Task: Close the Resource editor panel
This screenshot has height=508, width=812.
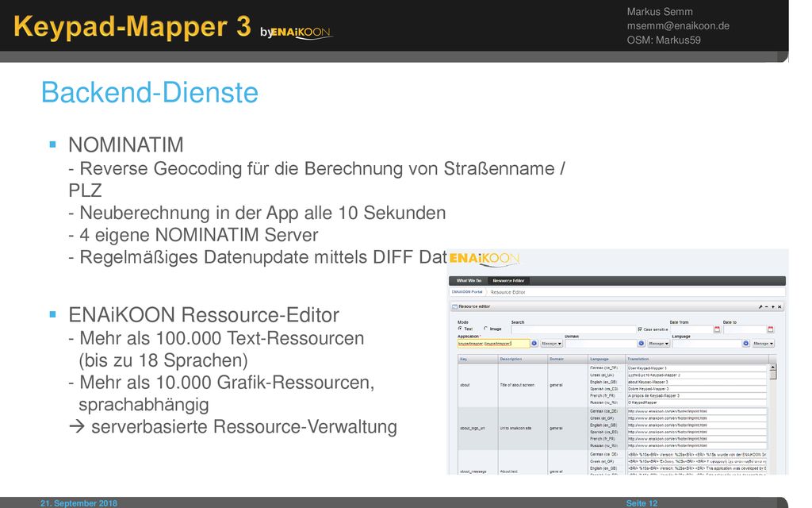Action: pos(779,307)
